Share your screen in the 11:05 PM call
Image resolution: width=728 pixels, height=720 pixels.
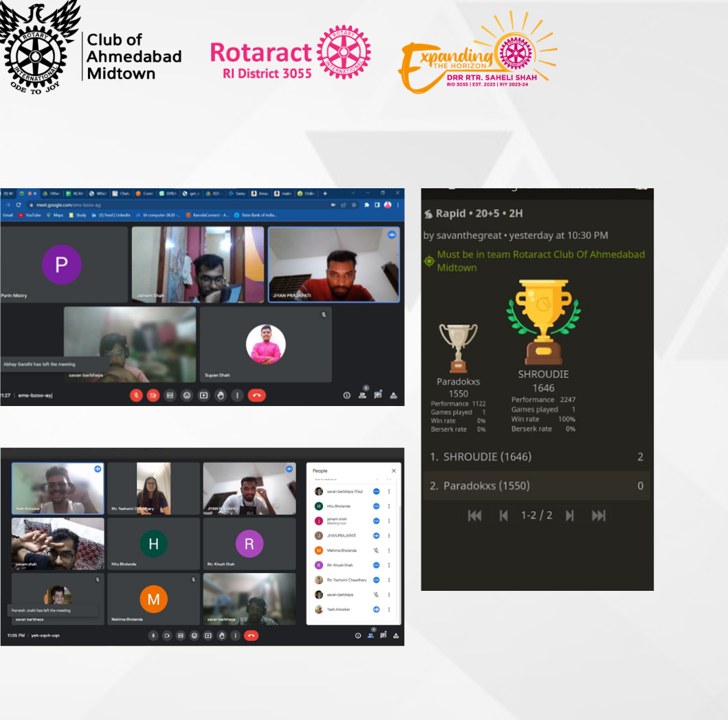208,635
